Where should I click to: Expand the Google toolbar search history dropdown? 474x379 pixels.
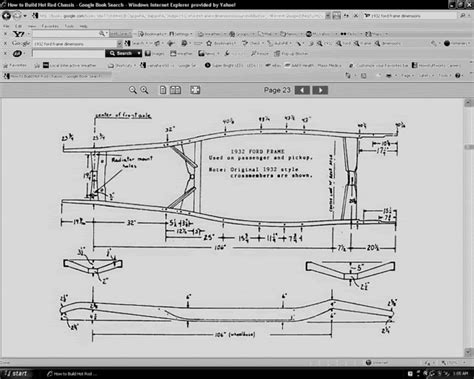[119, 44]
